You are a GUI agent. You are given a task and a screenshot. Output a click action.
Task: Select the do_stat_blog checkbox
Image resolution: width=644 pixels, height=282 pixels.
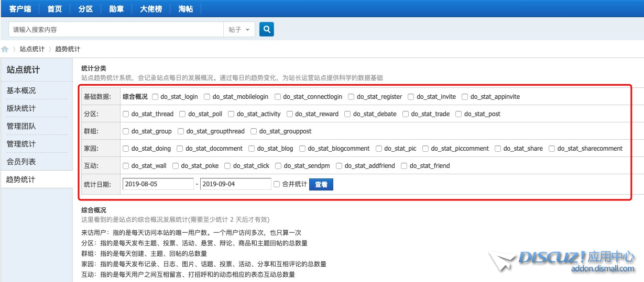tap(252, 149)
